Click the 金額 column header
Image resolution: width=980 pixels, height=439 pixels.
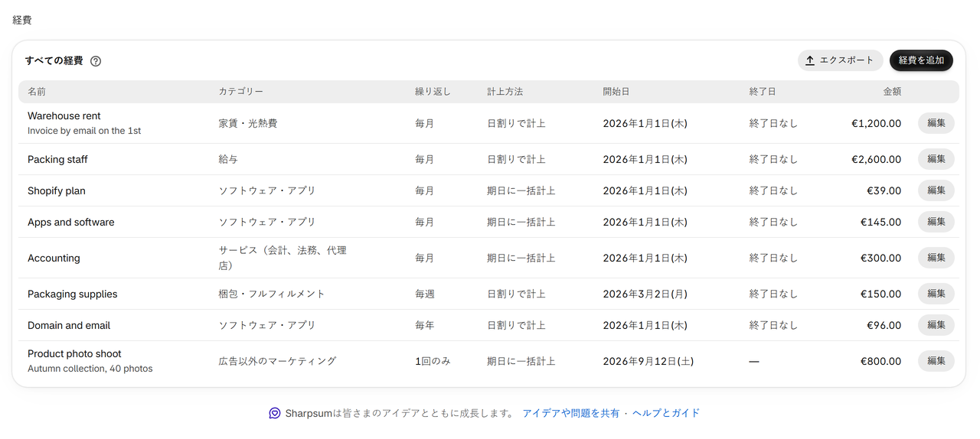tap(892, 92)
